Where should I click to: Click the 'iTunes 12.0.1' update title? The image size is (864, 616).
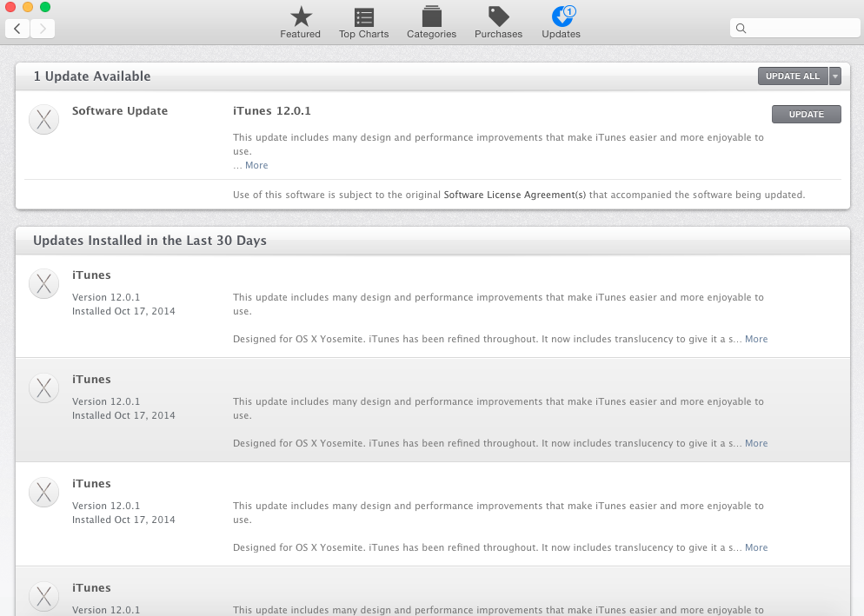[272, 110]
